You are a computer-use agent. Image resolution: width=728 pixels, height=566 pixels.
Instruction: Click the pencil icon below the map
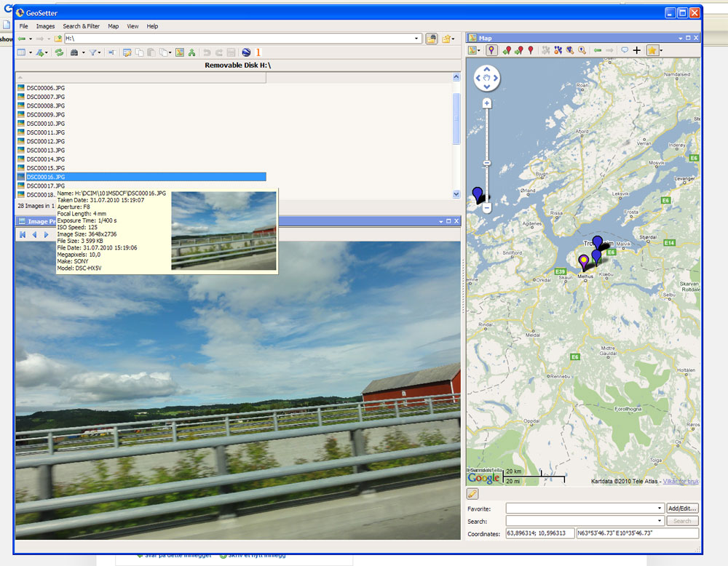click(x=472, y=494)
